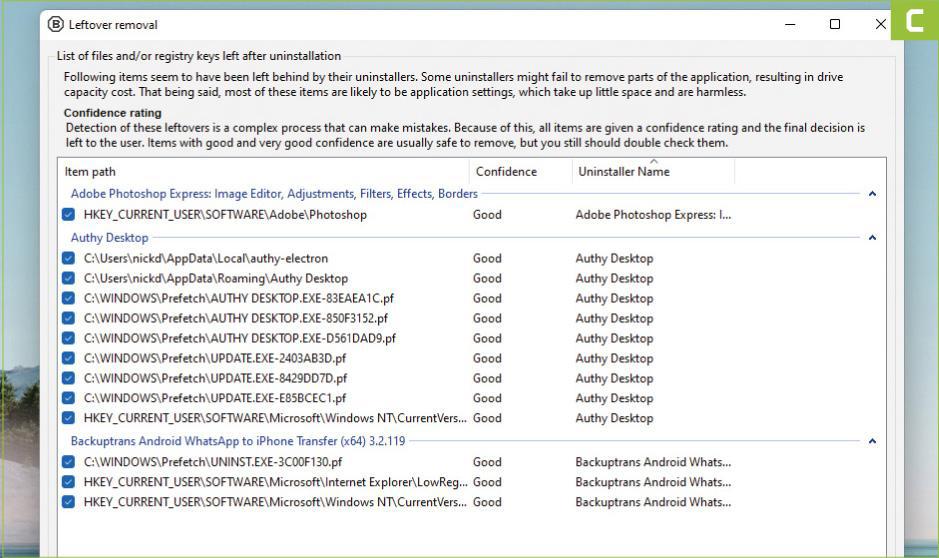Click Good confidence in UPDATE.EXE-E85BCEC1.pf row
Viewport: 939px width, 558px height.
pos(487,398)
